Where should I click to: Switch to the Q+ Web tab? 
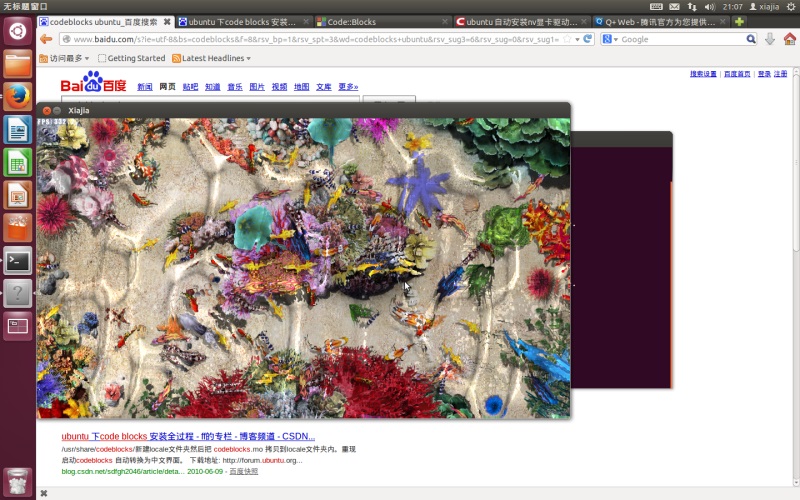660,22
